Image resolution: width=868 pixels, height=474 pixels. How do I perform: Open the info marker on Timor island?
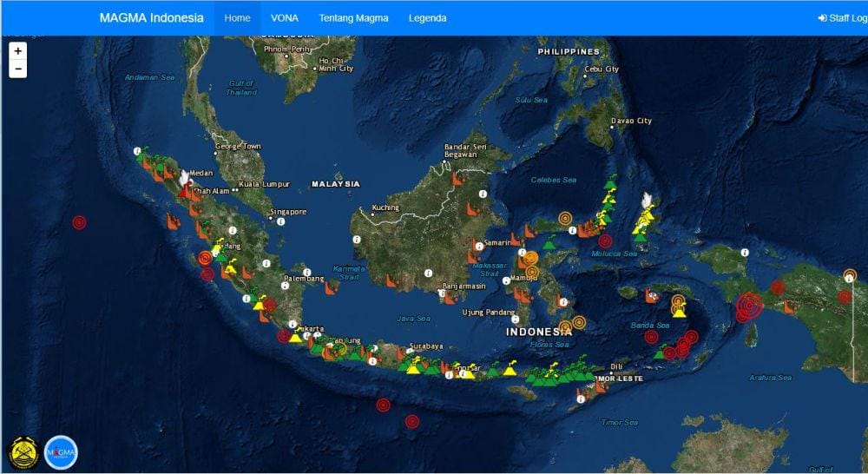click(581, 398)
